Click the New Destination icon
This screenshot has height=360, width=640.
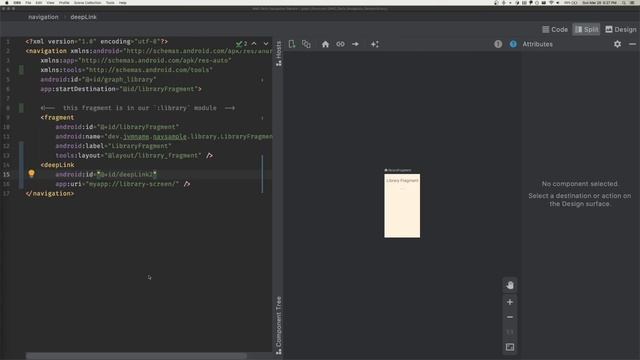pyautogui.click(x=292, y=44)
